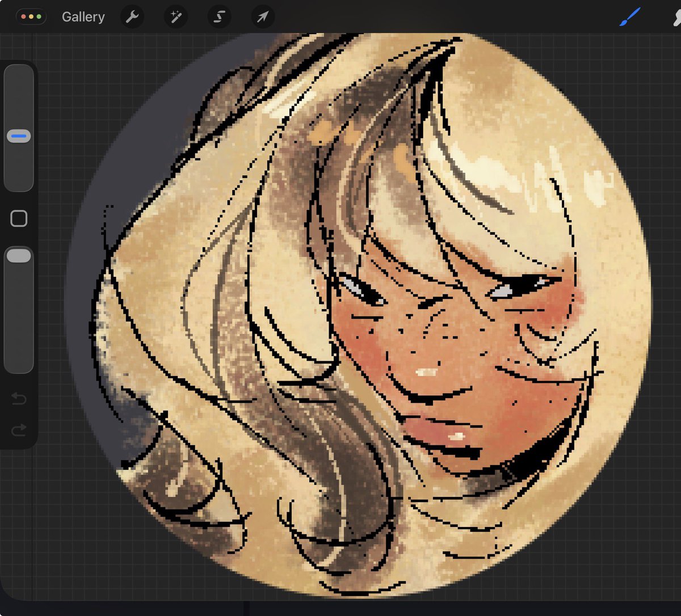This screenshot has width=681, height=616.
Task: Select the blue Brush tool
Action: coord(629,18)
